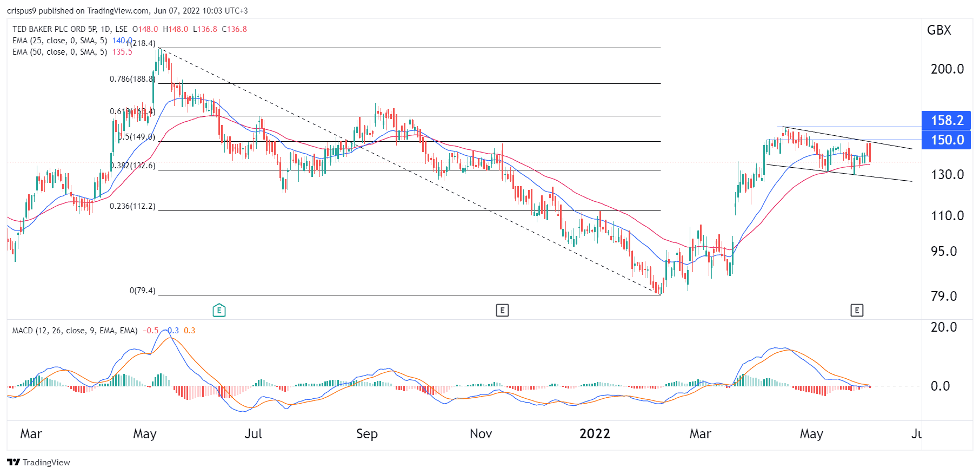This screenshot has height=474, width=980.
Task: Click the MACD 0.0 scale label
Action: coord(939,386)
